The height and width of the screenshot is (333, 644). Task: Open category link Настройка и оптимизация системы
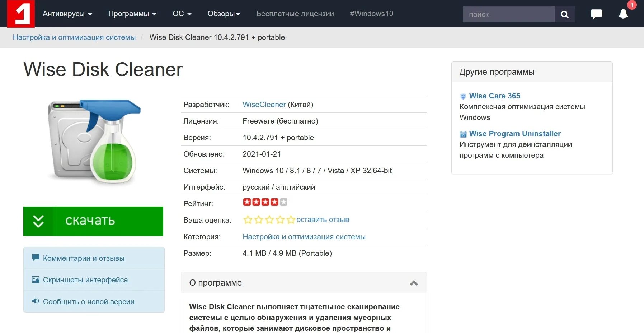click(304, 237)
